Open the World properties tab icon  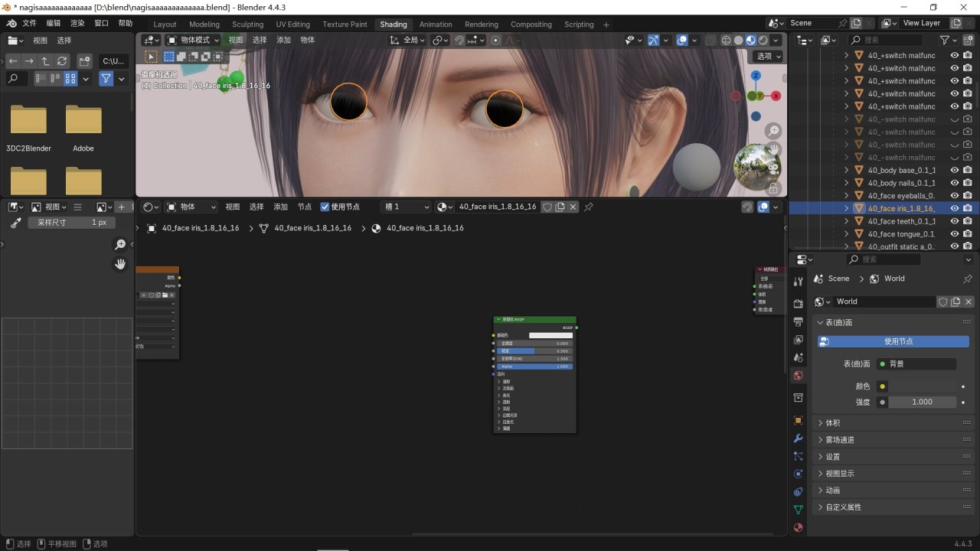[x=799, y=376]
